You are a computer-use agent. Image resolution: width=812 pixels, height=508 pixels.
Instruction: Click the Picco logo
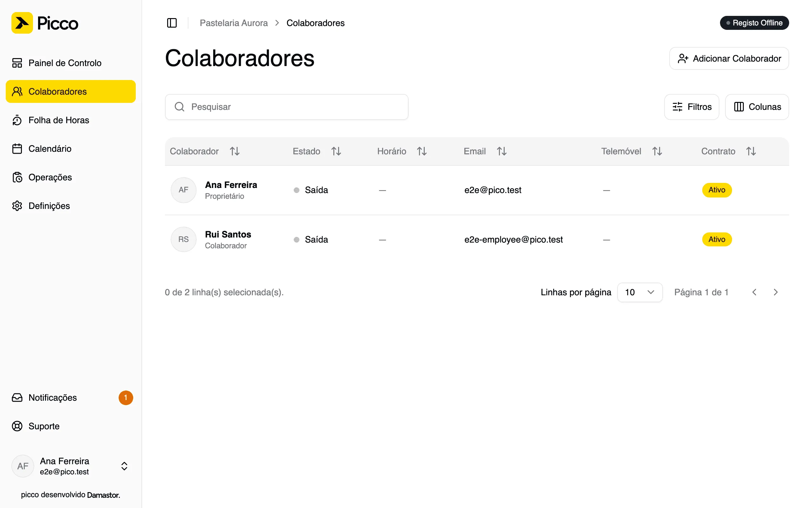(45, 23)
